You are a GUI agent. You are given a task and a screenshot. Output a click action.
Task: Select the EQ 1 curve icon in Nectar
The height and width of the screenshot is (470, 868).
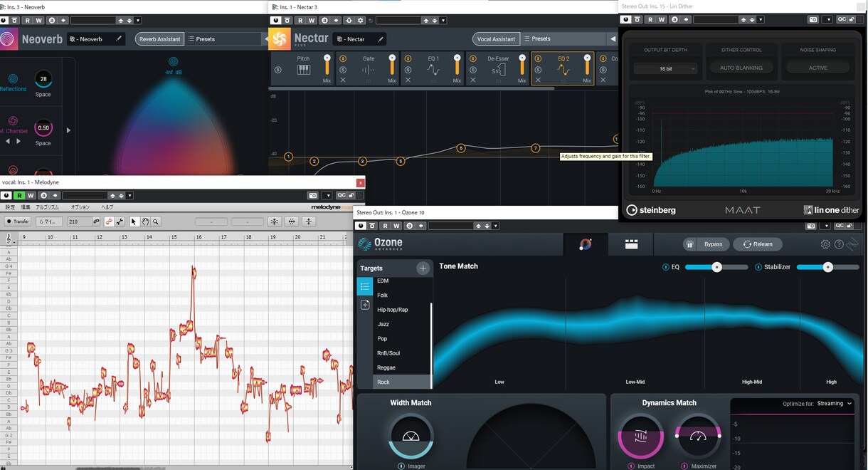433,70
